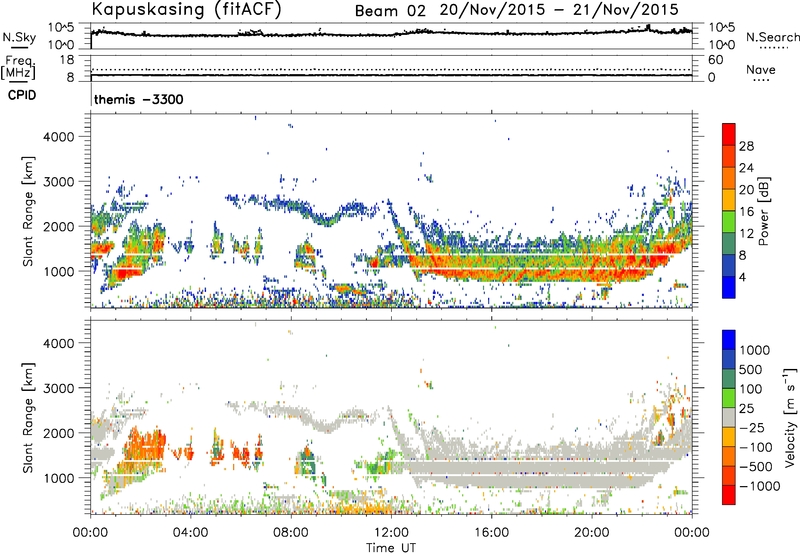800x554 pixels.
Task: Click the 'Power [dB]' color bar label
Action: pos(764,211)
